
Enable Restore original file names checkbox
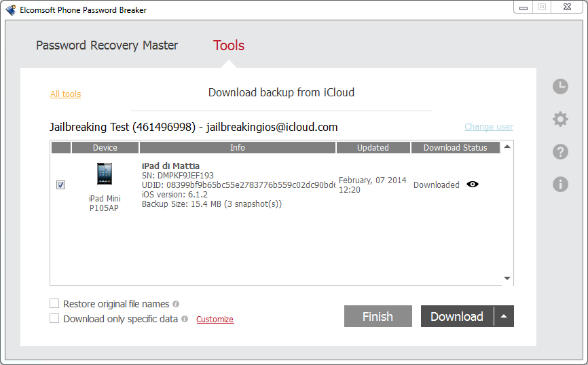coord(54,303)
